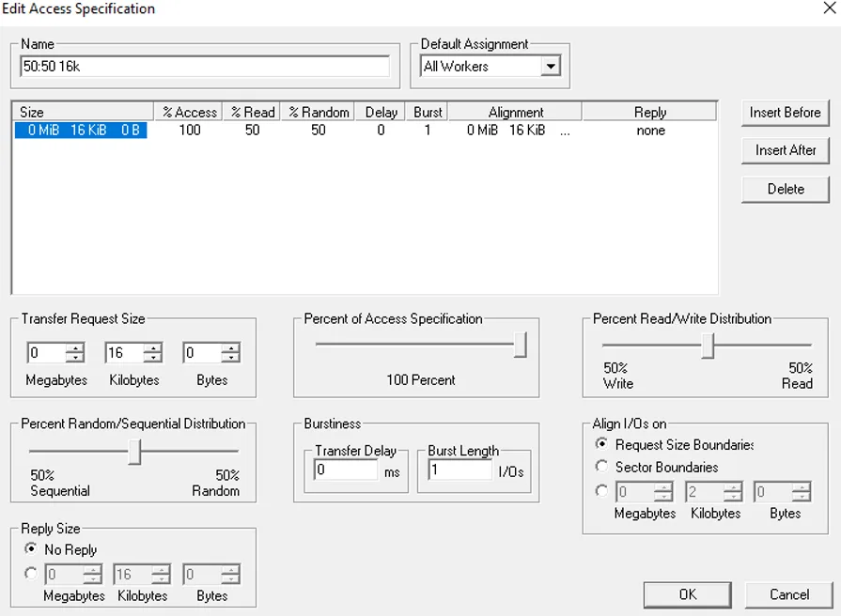Decrease Transfer Request Size Bytes with down arrow
841x616 pixels.
230,358
